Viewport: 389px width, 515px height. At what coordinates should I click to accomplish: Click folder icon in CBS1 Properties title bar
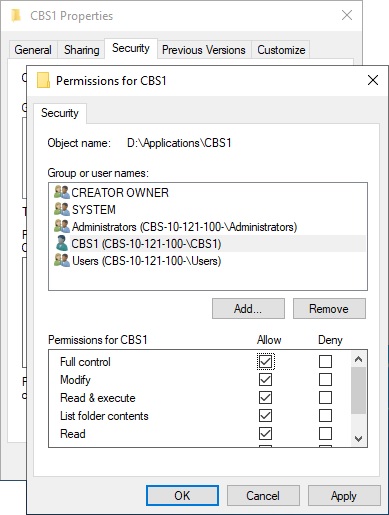point(16,16)
